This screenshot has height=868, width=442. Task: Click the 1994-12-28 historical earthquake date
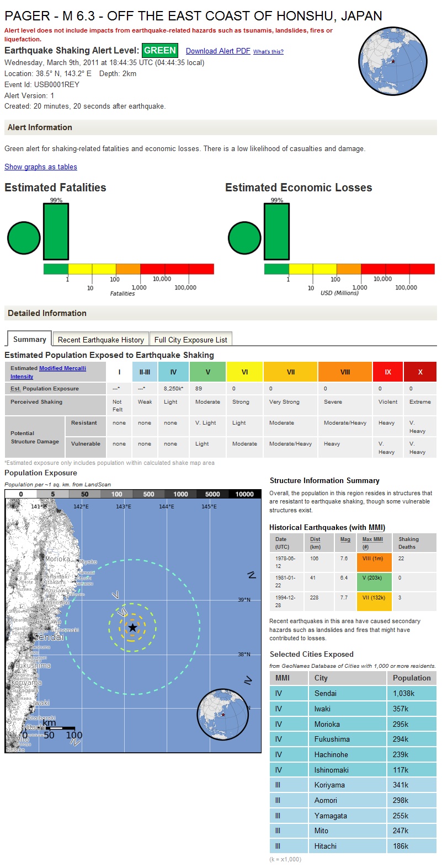pyautogui.click(x=285, y=601)
